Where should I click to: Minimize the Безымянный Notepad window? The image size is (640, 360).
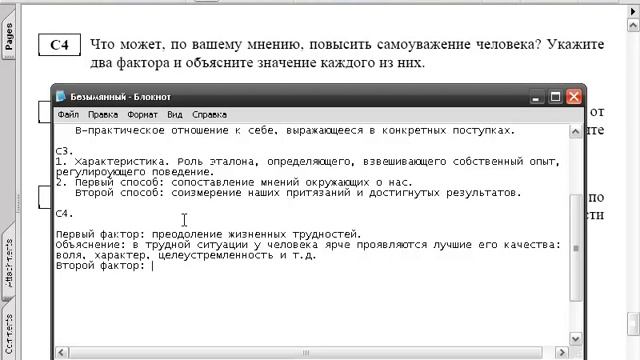coord(536,97)
